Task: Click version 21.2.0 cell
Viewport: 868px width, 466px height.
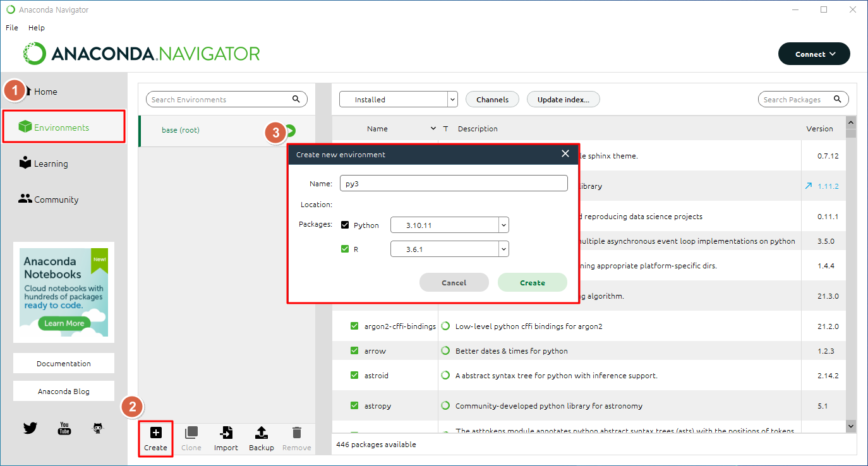Action: point(828,326)
